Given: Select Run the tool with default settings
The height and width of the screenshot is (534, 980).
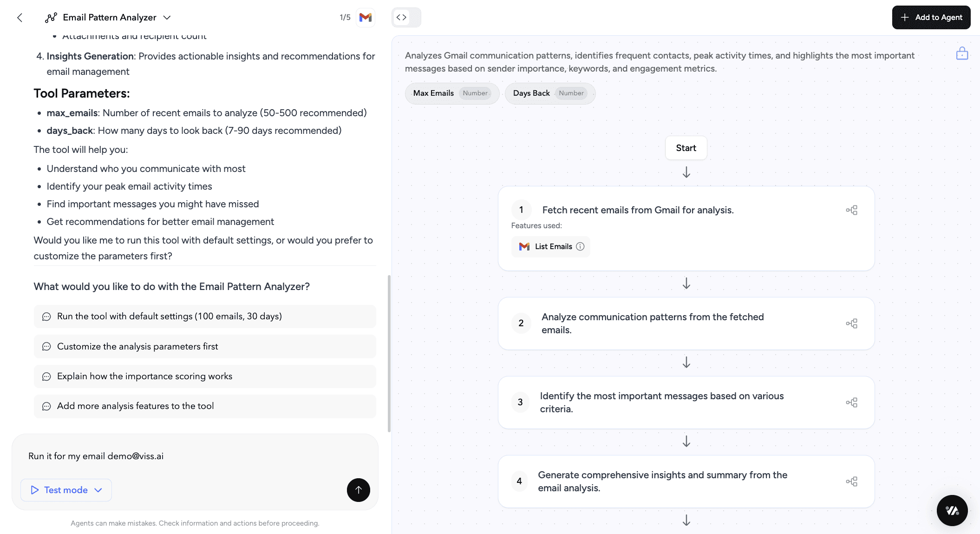Looking at the screenshot, I should pyautogui.click(x=205, y=316).
